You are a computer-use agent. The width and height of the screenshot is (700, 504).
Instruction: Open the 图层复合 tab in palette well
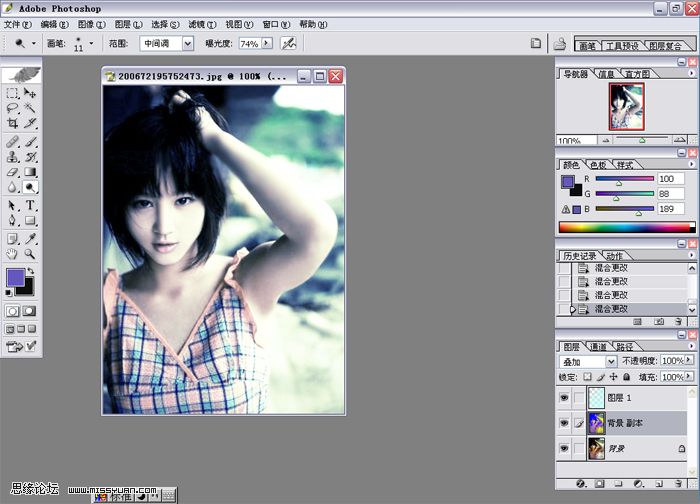pos(665,46)
